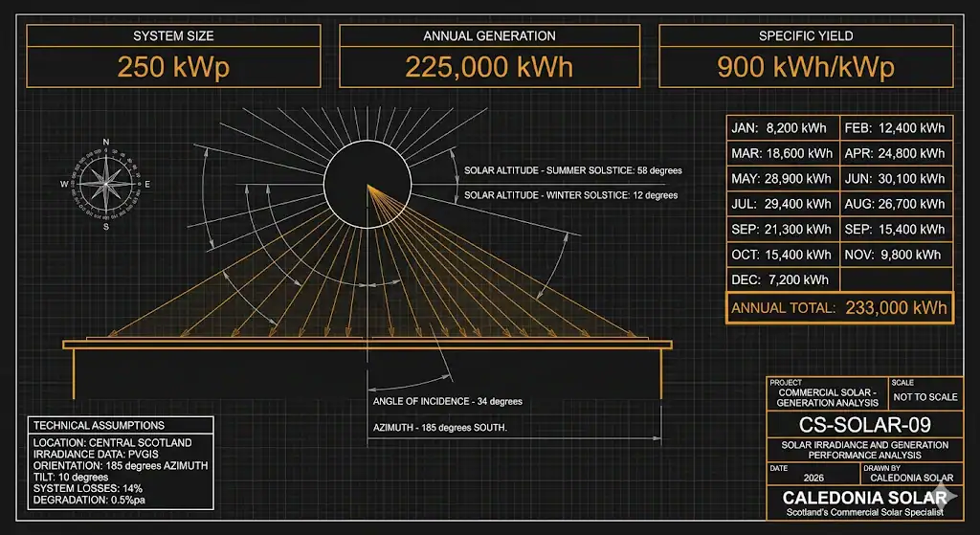Select the date value 2026
The height and width of the screenshot is (535, 980).
pyautogui.click(x=813, y=479)
